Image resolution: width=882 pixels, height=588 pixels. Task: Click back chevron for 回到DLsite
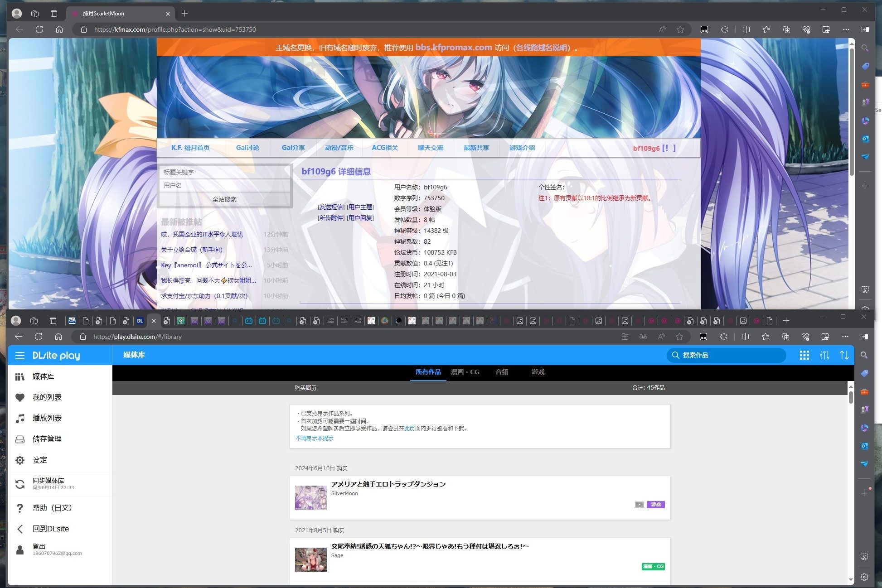pos(20,529)
